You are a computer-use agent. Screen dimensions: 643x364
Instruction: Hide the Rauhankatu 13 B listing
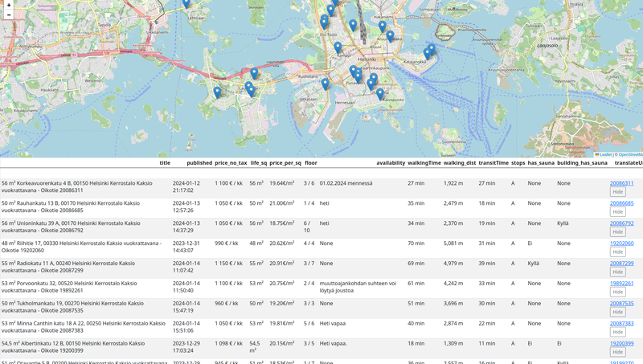pos(617,212)
